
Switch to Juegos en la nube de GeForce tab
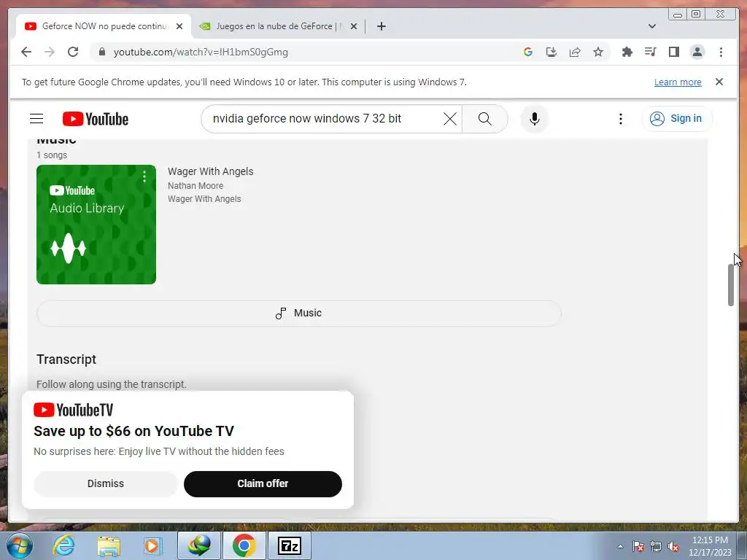point(279,26)
